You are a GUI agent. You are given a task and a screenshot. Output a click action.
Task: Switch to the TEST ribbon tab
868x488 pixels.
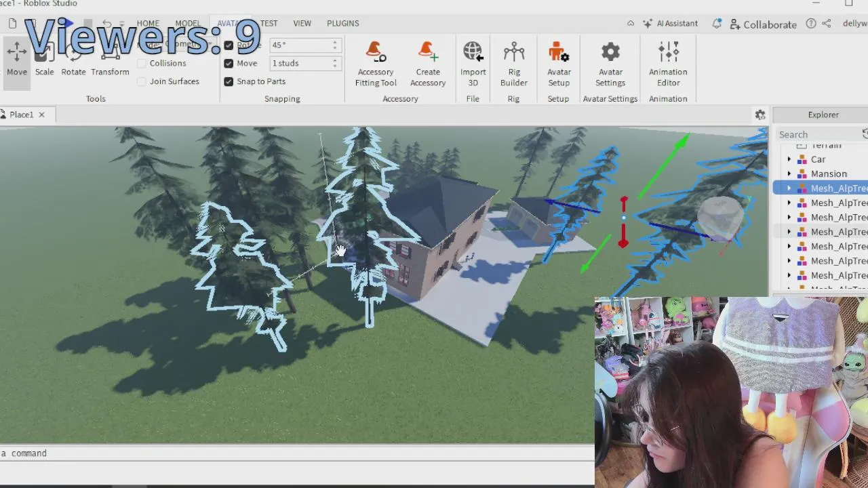click(269, 23)
